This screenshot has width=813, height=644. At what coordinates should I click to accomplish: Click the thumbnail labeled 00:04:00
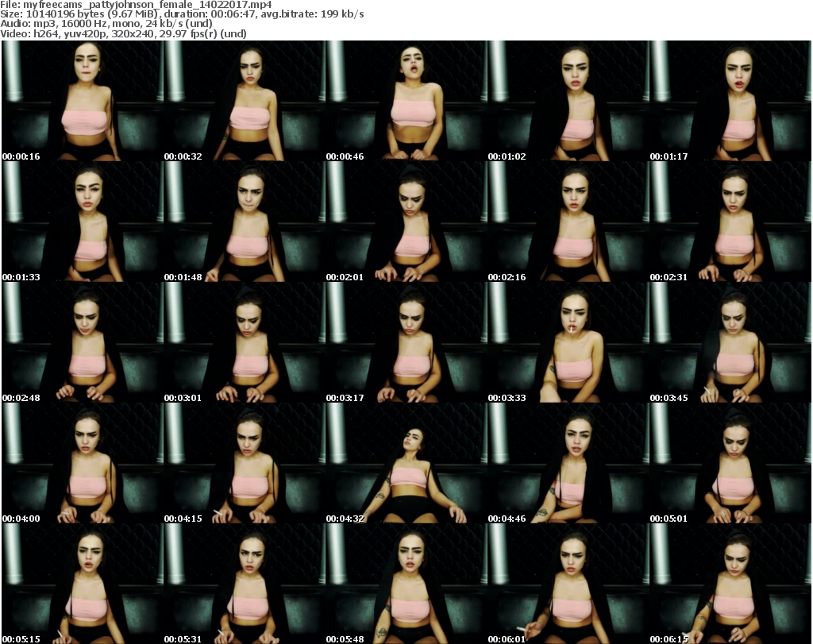[x=83, y=463]
